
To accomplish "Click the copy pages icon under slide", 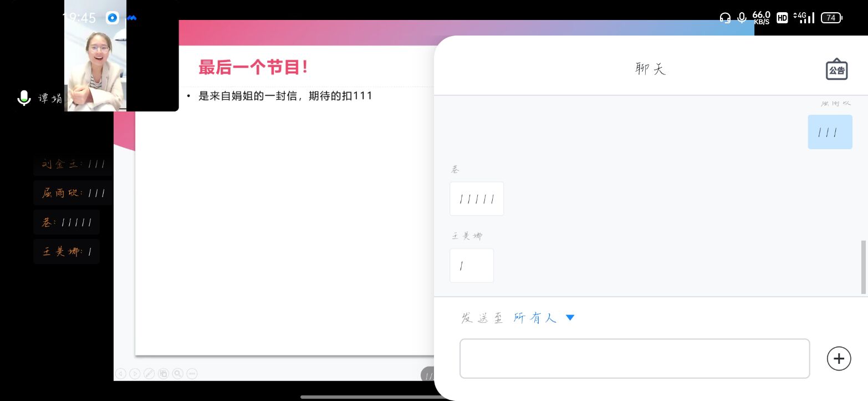I will [x=164, y=374].
